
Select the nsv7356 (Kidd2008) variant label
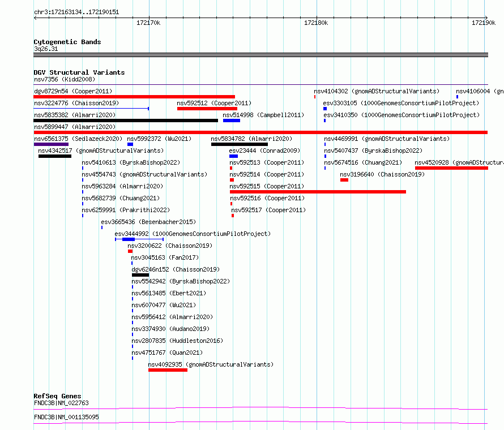click(65, 79)
